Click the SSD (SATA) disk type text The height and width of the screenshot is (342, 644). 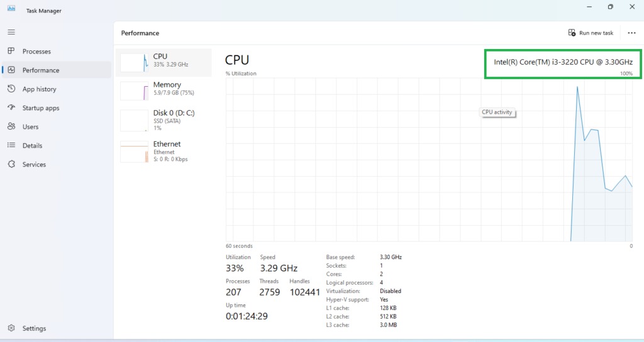coord(167,121)
